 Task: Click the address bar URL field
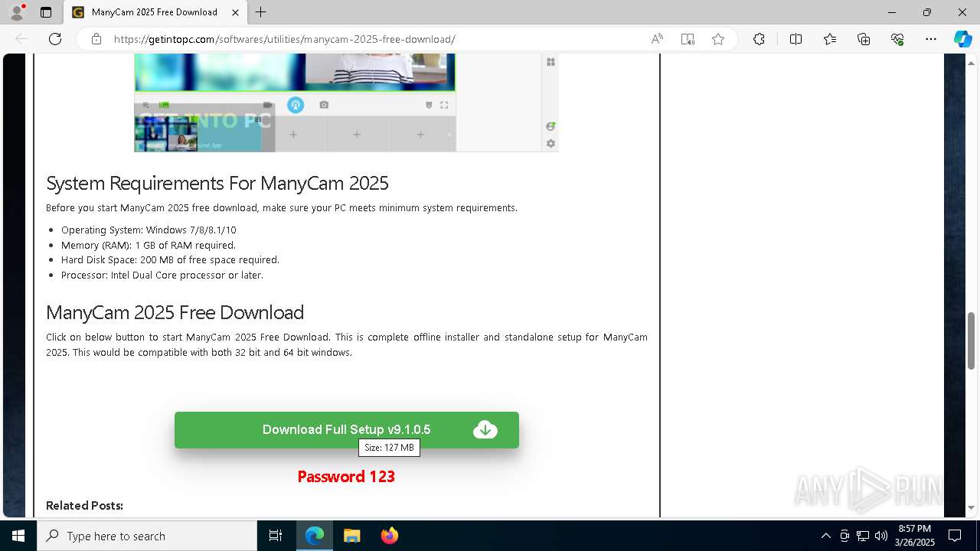(x=375, y=39)
